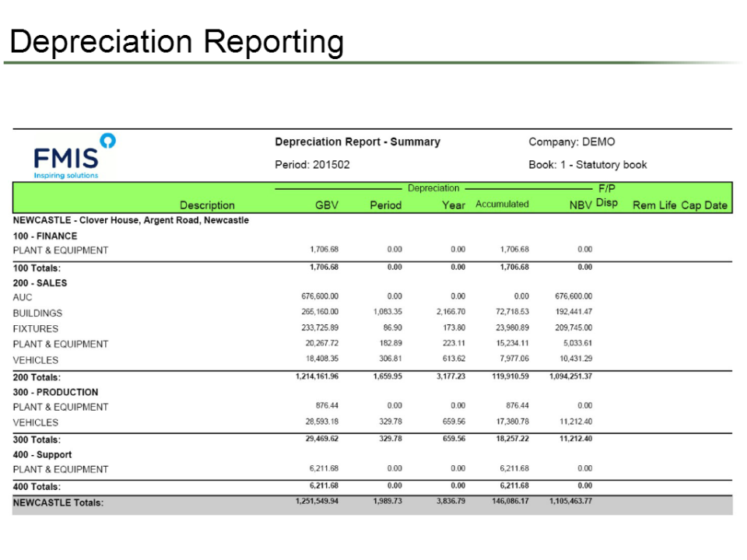
Task: Select the NEWCASTLE - Clover House heading row
Action: click(x=132, y=220)
